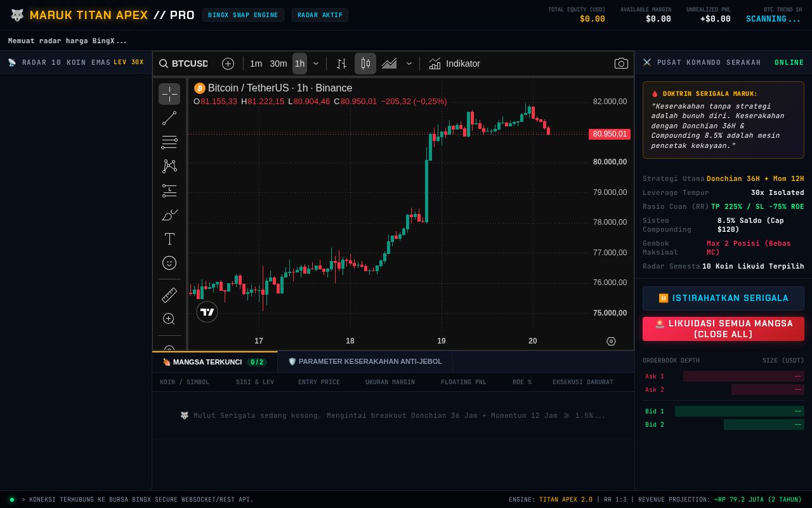Open the Indikator indicators menu
This screenshot has width=812, height=508.
coord(454,63)
